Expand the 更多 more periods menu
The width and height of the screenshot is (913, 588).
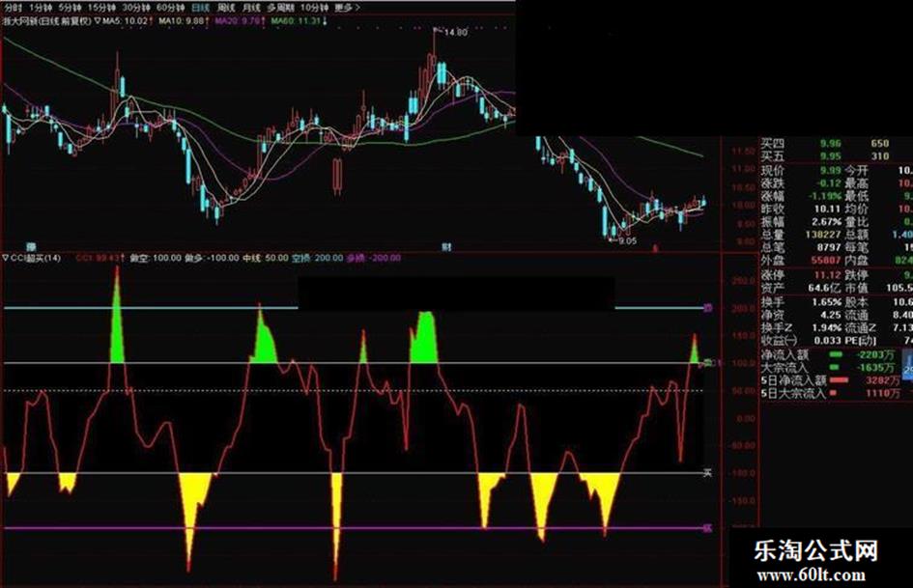348,8
